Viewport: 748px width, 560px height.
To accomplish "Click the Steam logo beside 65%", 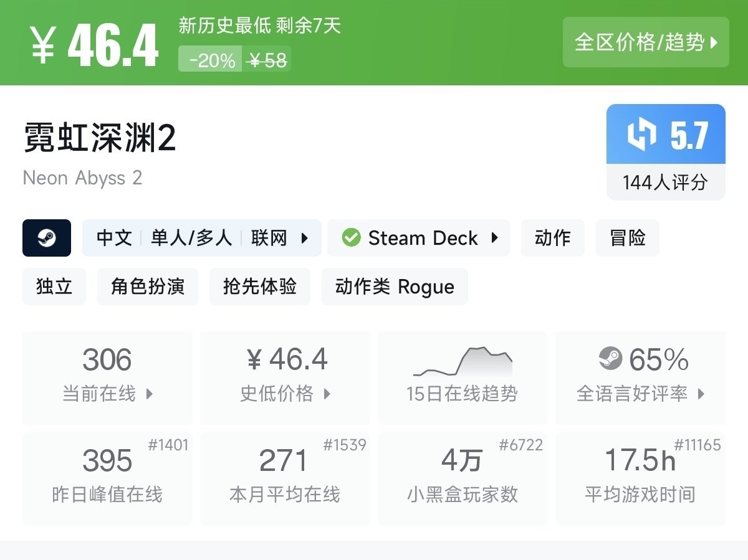I will tap(610, 359).
